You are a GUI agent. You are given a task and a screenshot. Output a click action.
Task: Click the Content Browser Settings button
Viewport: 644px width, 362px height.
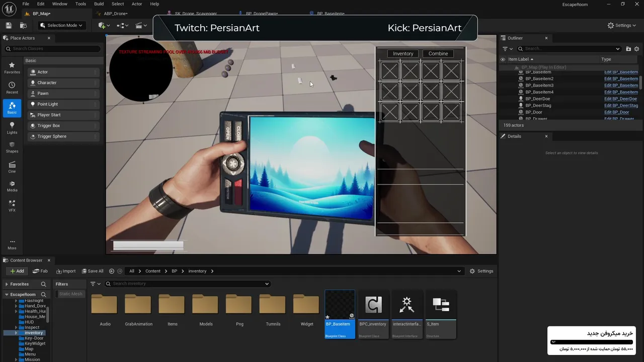point(481,271)
